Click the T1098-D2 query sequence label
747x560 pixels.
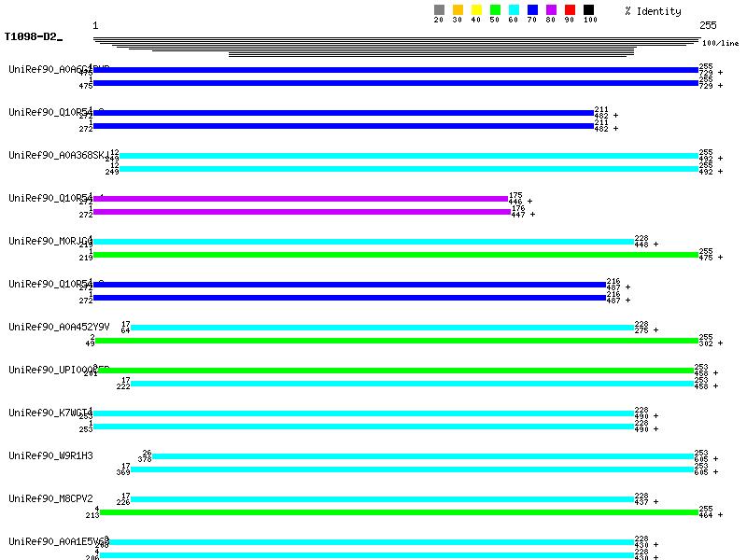pyautogui.click(x=33, y=36)
